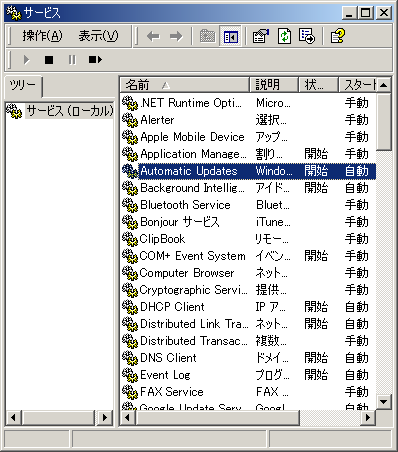This screenshot has height=452, width=398.
Task: Click the Windo... description of Automatic Updates
Action: (274, 171)
